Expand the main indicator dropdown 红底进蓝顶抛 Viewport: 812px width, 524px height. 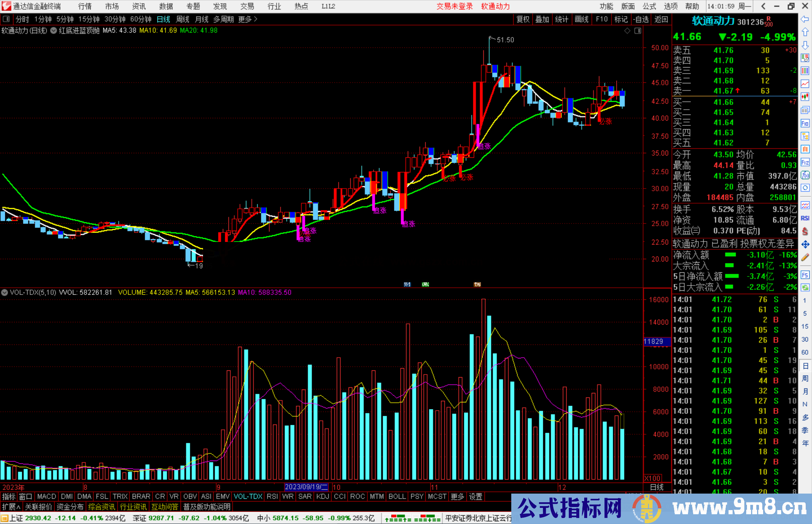[x=54, y=31]
